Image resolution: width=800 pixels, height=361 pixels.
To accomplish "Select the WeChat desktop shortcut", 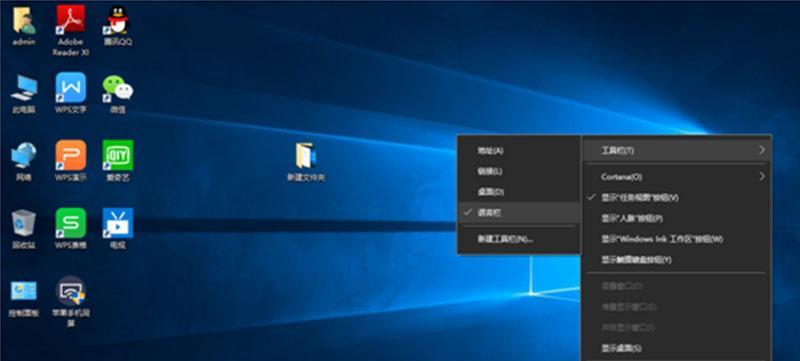I will pos(118,88).
